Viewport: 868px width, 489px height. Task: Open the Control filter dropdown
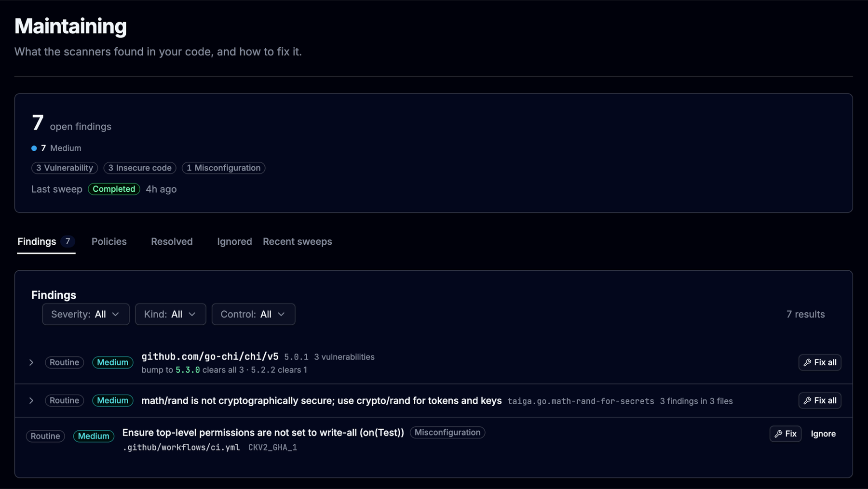coord(254,314)
